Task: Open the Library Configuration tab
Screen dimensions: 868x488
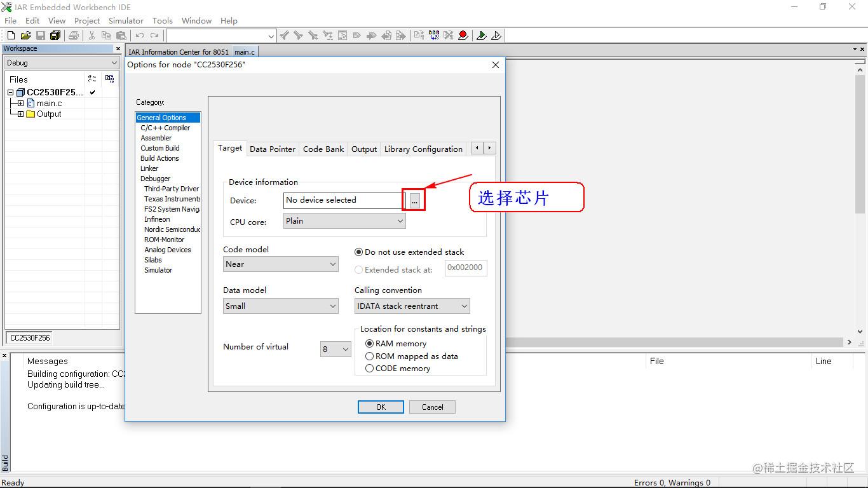Action: coord(423,149)
